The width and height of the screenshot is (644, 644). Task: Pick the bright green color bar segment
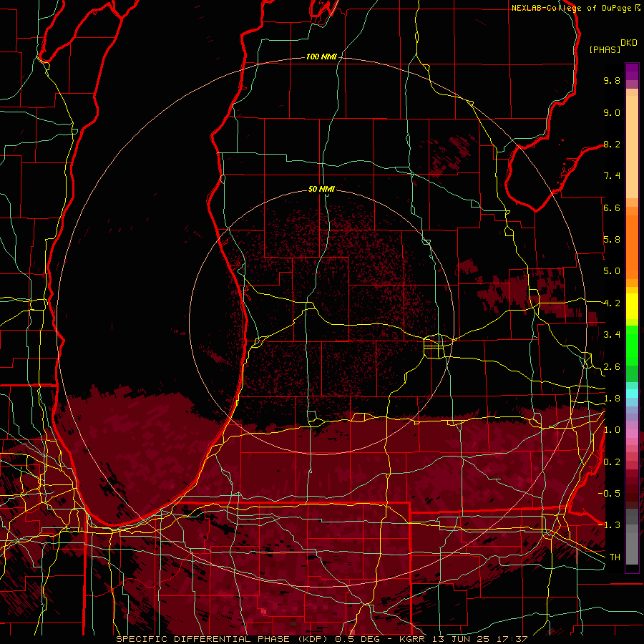pyautogui.click(x=632, y=345)
